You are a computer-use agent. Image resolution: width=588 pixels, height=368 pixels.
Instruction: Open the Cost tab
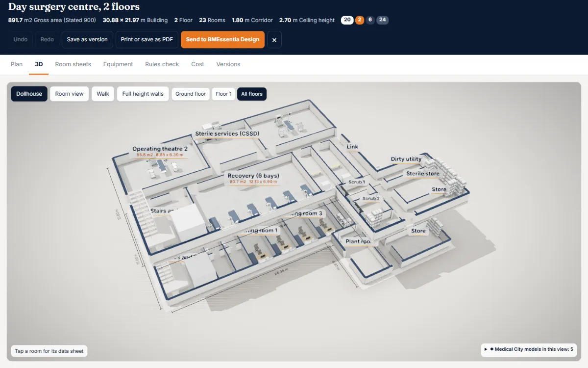pos(198,64)
